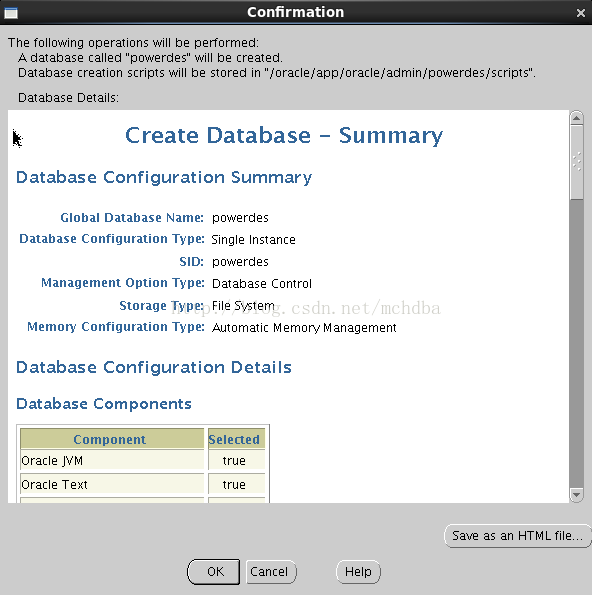Viewport: 592px width, 595px height.
Task: Click the SID label
Action: [192, 262]
